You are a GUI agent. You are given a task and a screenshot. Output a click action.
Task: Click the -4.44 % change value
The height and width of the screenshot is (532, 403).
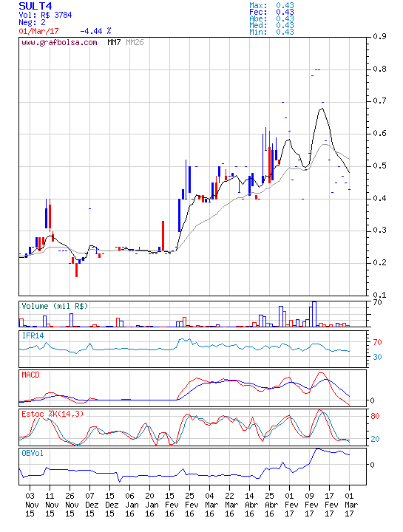click(x=95, y=31)
